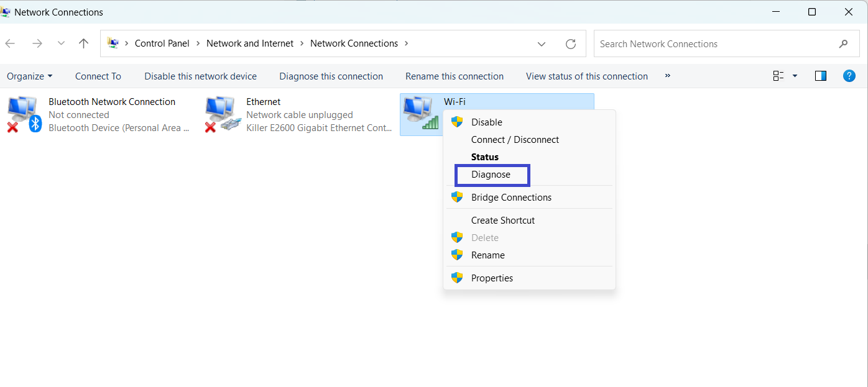
Task: Click Disable this network device
Action: (200, 76)
